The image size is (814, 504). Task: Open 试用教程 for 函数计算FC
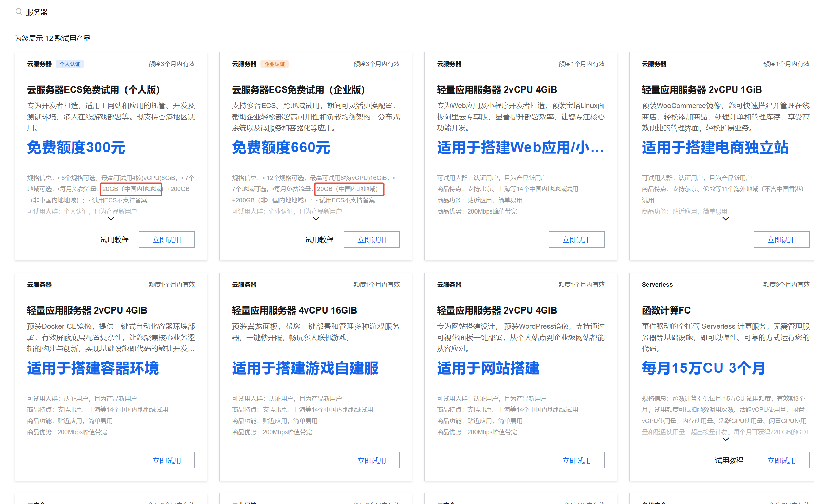pyautogui.click(x=729, y=461)
